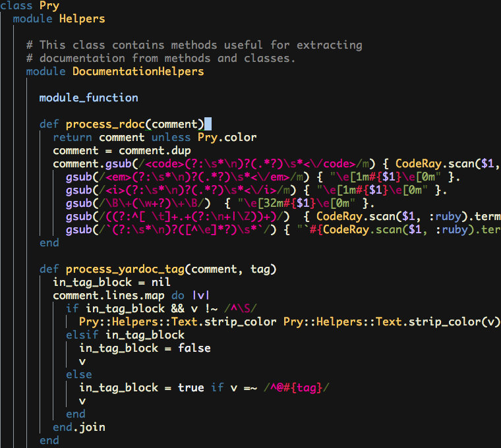Click the module name 'DocumentationHelpers'
The width and height of the screenshot is (501, 448).
(138, 72)
